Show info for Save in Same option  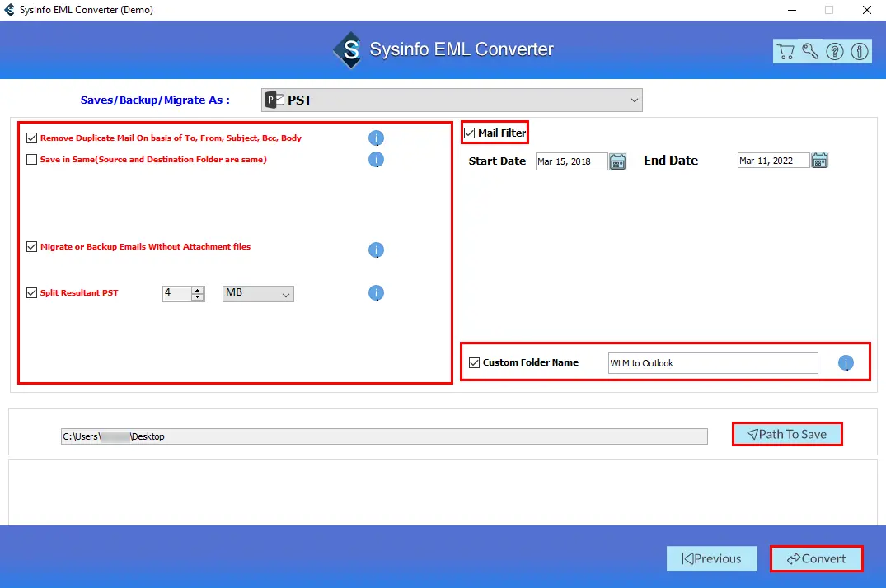(376, 159)
